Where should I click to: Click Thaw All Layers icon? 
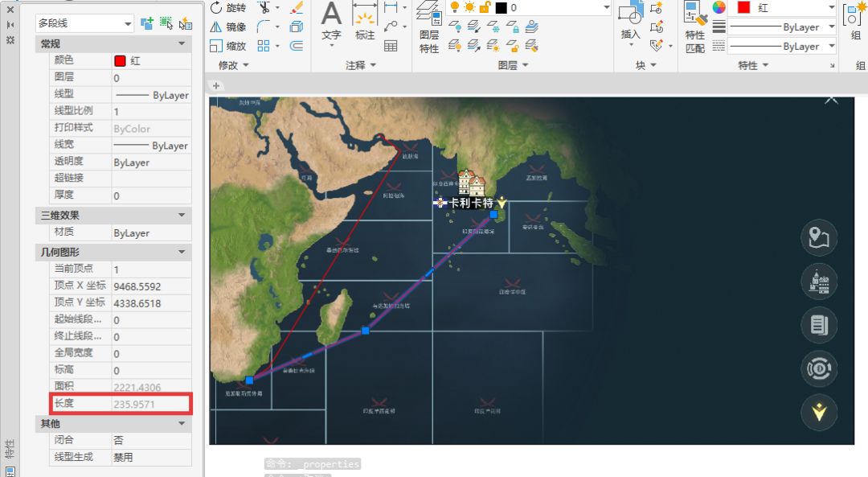pos(493,46)
